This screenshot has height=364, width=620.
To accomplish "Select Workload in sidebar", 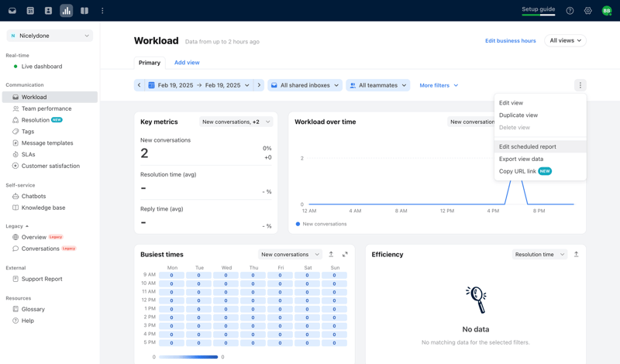I will pyautogui.click(x=50, y=97).
